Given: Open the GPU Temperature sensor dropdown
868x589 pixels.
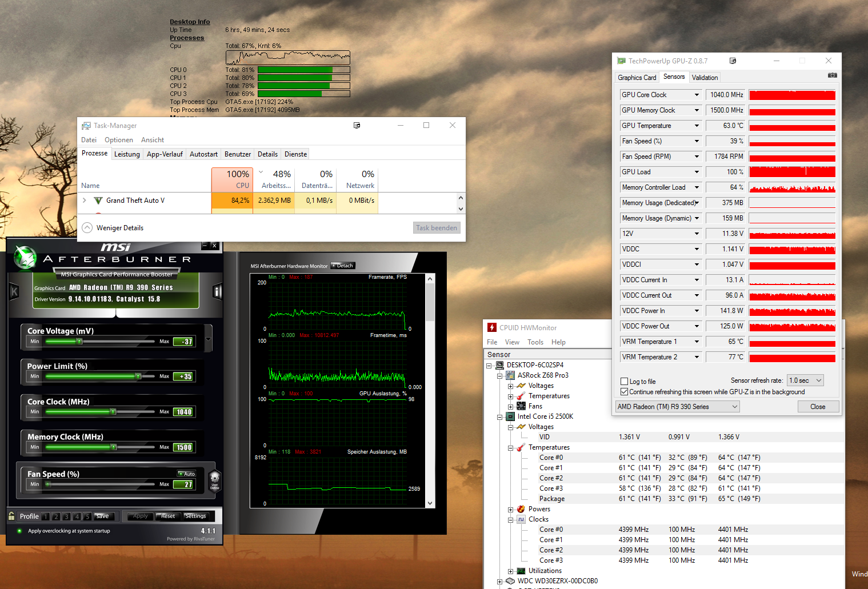Looking at the screenshot, I should [697, 126].
